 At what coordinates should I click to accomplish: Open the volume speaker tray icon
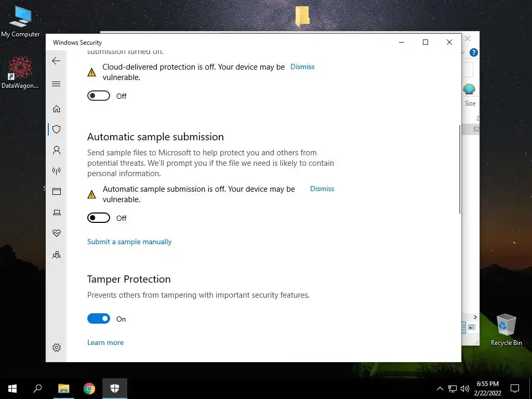click(465, 389)
